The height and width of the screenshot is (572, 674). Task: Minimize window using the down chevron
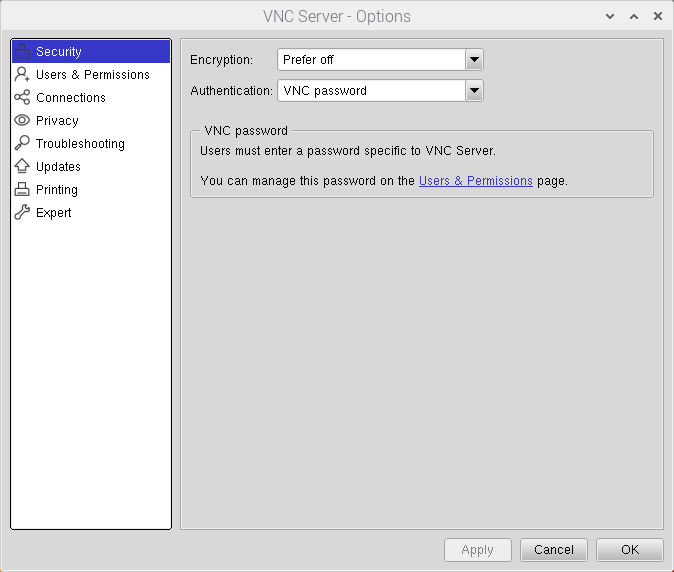pos(610,16)
